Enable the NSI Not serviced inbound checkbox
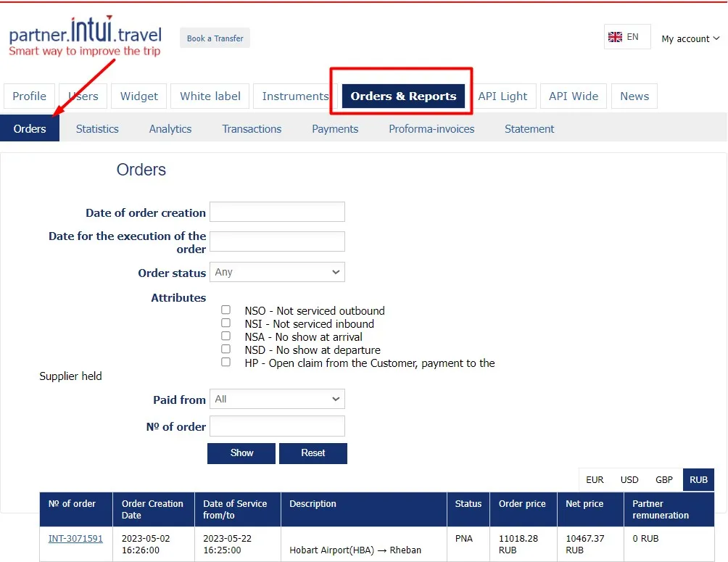 click(226, 323)
